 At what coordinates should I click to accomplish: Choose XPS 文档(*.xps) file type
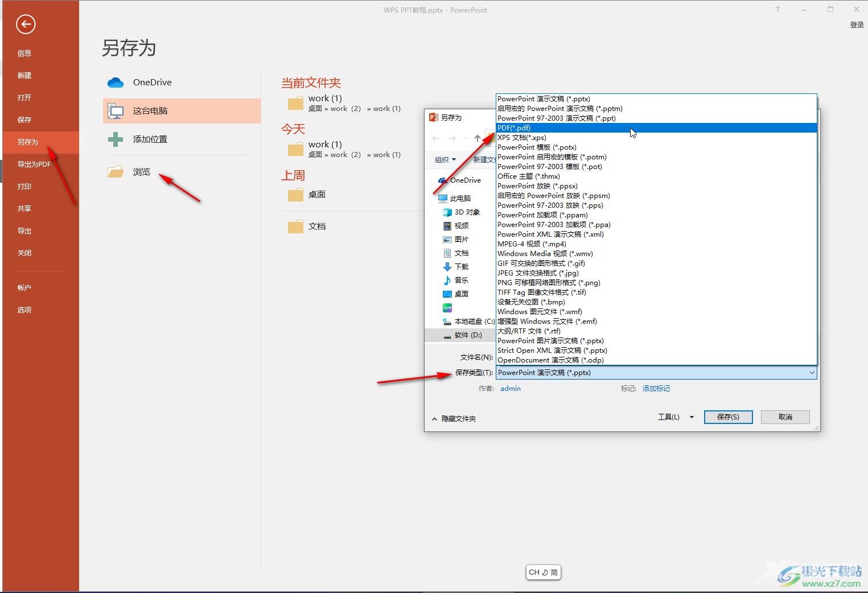[x=657, y=138]
